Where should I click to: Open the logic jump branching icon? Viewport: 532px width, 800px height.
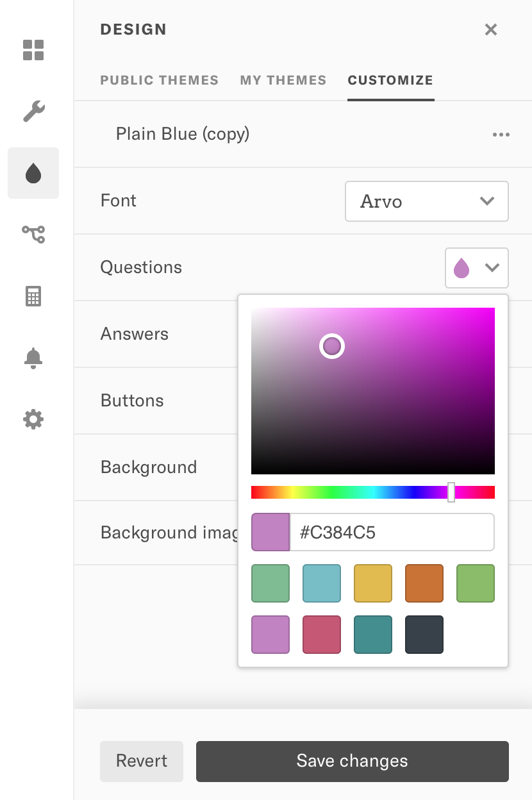pyautogui.click(x=33, y=234)
